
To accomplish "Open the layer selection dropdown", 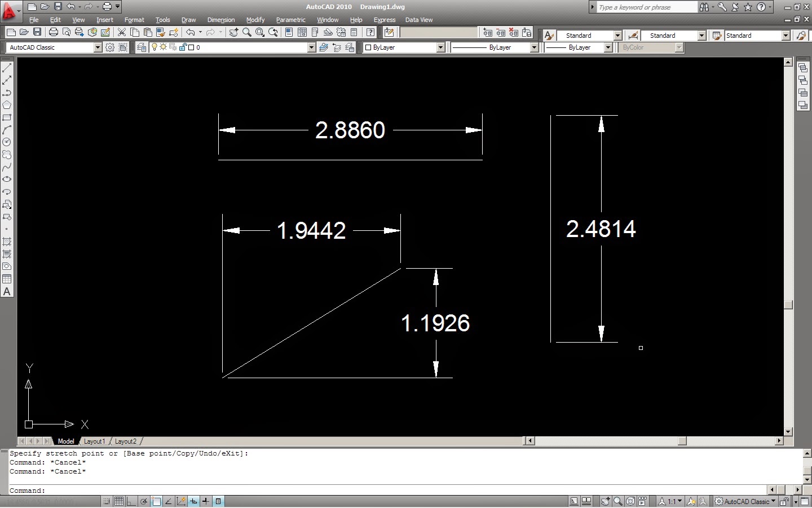I will coord(311,47).
